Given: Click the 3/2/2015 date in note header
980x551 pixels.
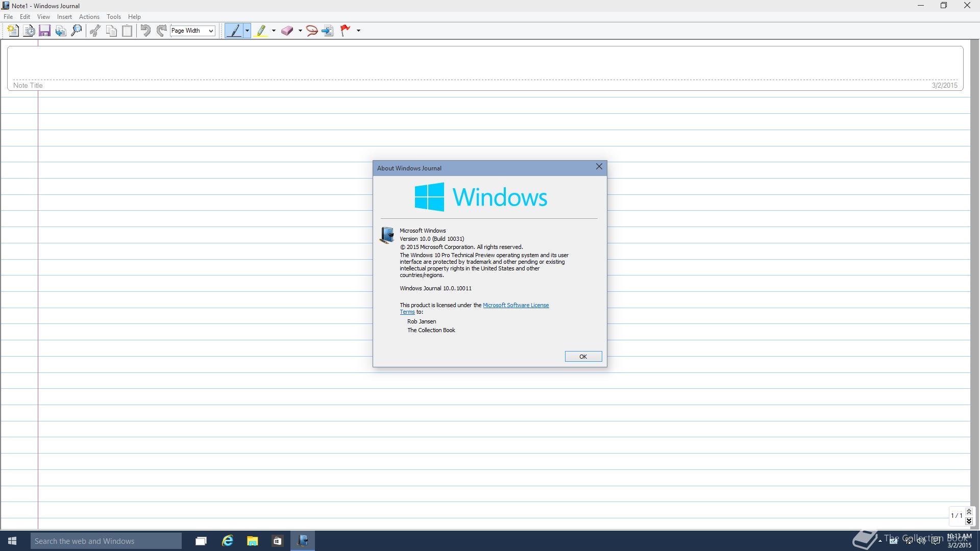Looking at the screenshot, I should click(x=944, y=85).
